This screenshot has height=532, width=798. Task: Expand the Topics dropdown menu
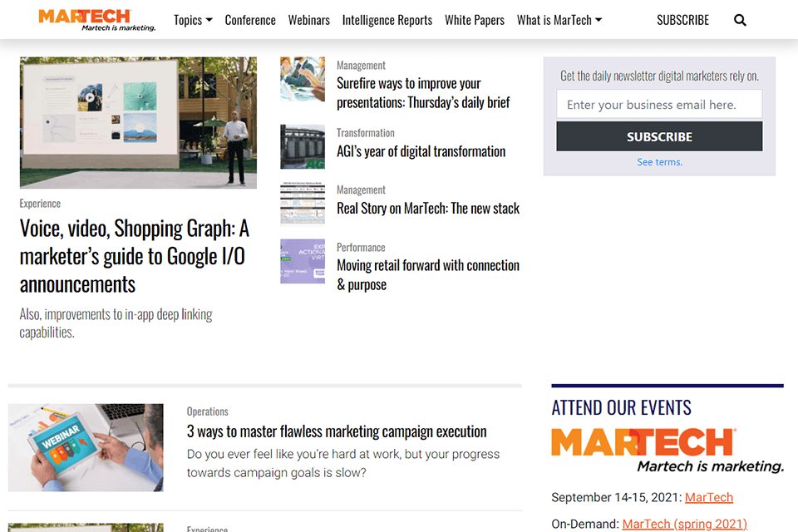point(193,20)
